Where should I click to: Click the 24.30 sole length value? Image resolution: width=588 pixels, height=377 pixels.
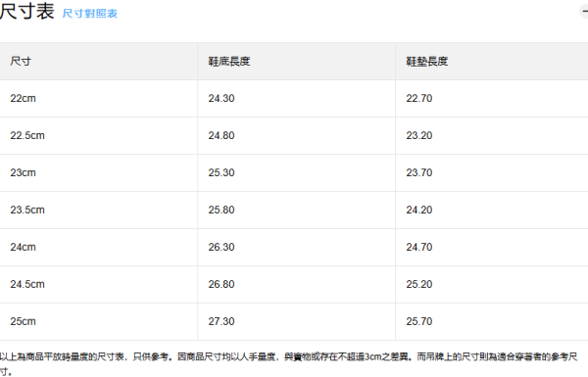221,98
